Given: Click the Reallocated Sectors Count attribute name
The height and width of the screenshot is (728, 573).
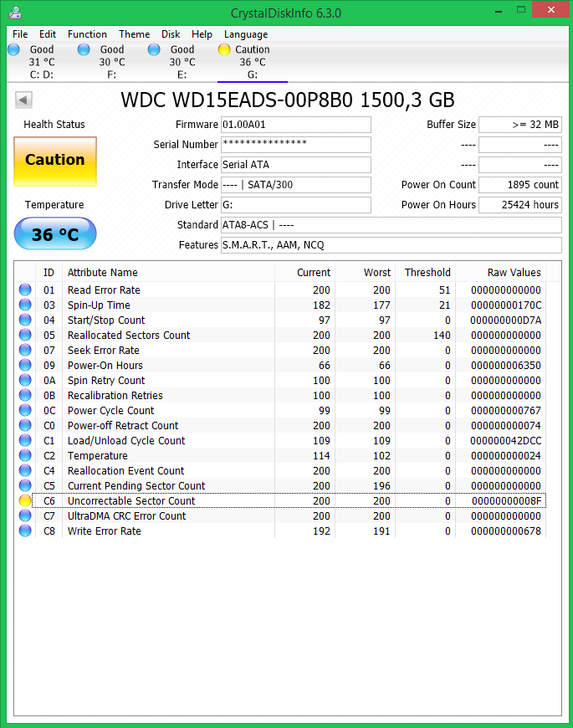Looking at the screenshot, I should pyautogui.click(x=129, y=336).
